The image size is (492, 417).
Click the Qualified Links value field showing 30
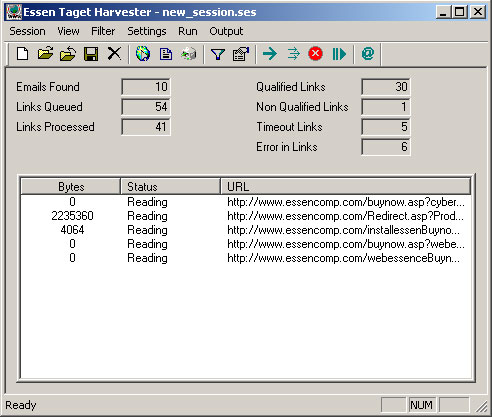[x=386, y=87]
